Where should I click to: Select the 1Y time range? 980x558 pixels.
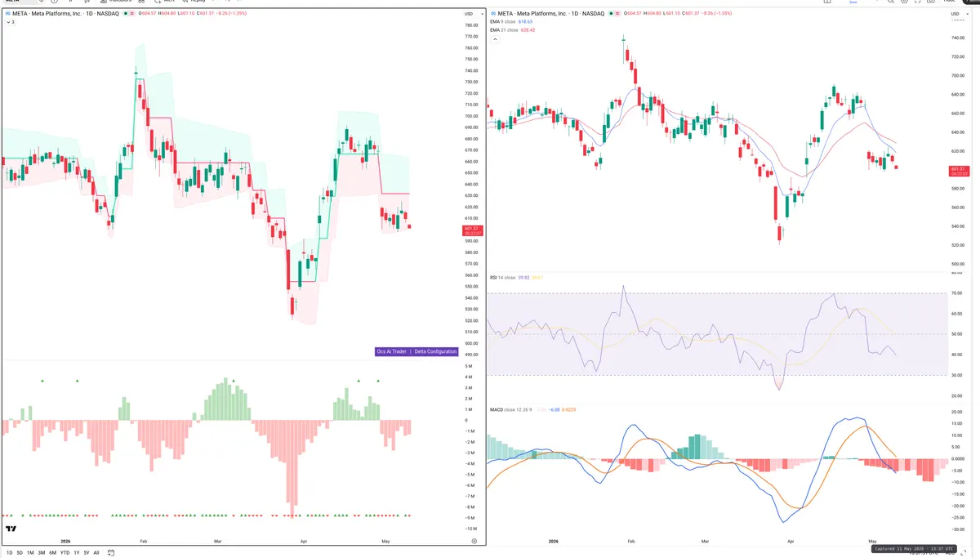tap(77, 553)
